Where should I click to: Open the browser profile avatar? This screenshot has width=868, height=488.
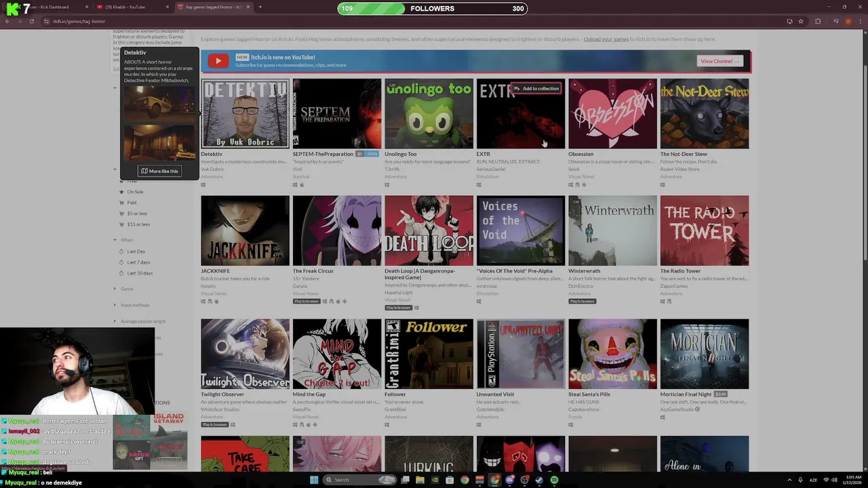pos(848,21)
